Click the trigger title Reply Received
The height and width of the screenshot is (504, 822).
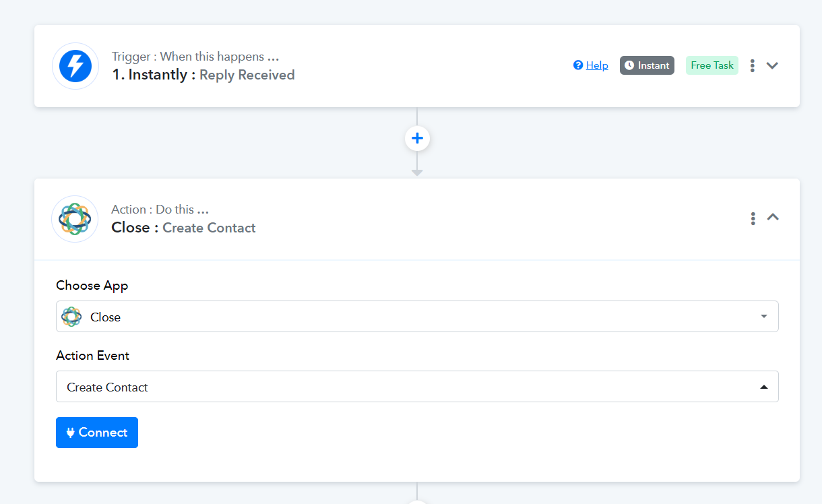click(247, 75)
